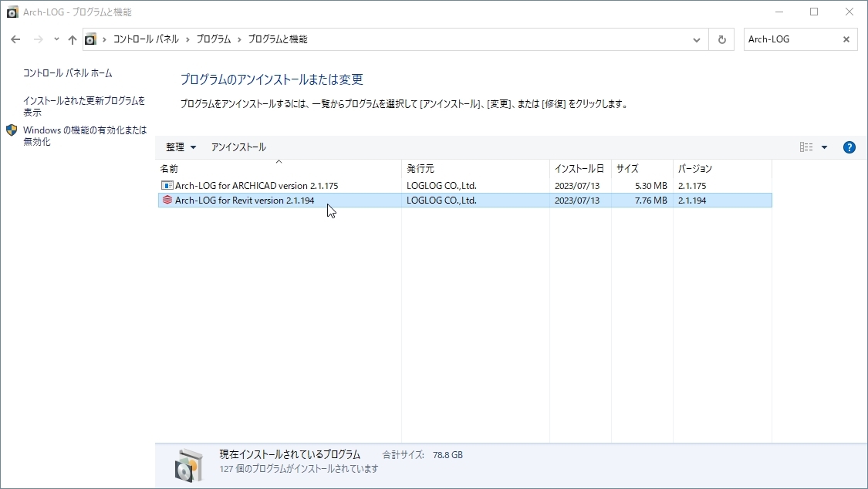Click the 5.30 MB size cell
This screenshot has width=868, height=489.
651,186
